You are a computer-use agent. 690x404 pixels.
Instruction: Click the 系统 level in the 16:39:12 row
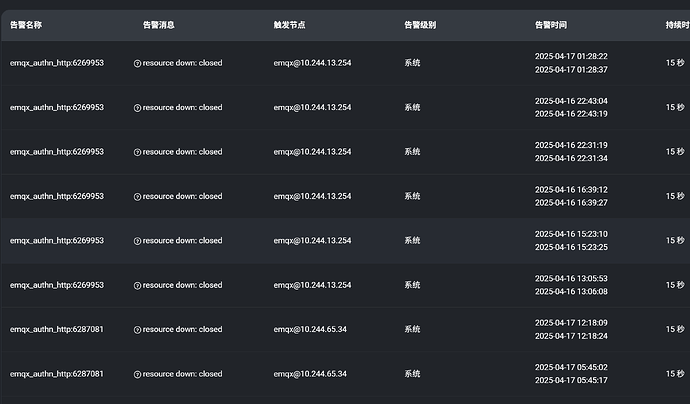pos(412,196)
